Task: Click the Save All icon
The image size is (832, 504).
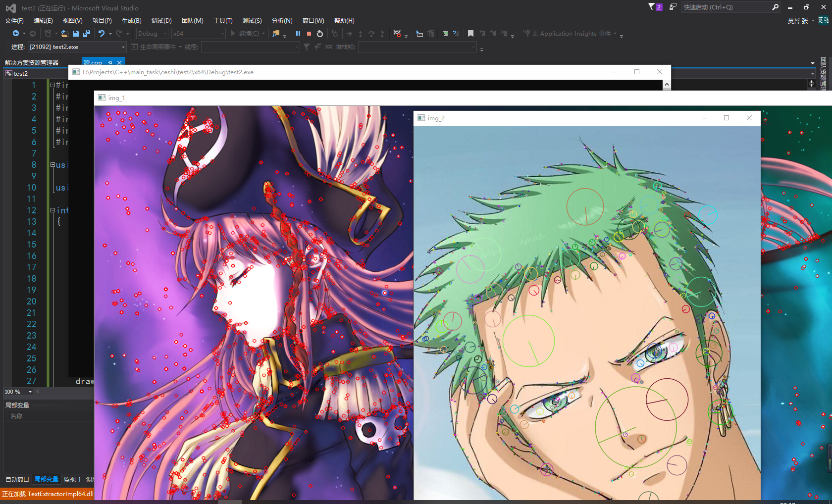Action: (x=87, y=33)
